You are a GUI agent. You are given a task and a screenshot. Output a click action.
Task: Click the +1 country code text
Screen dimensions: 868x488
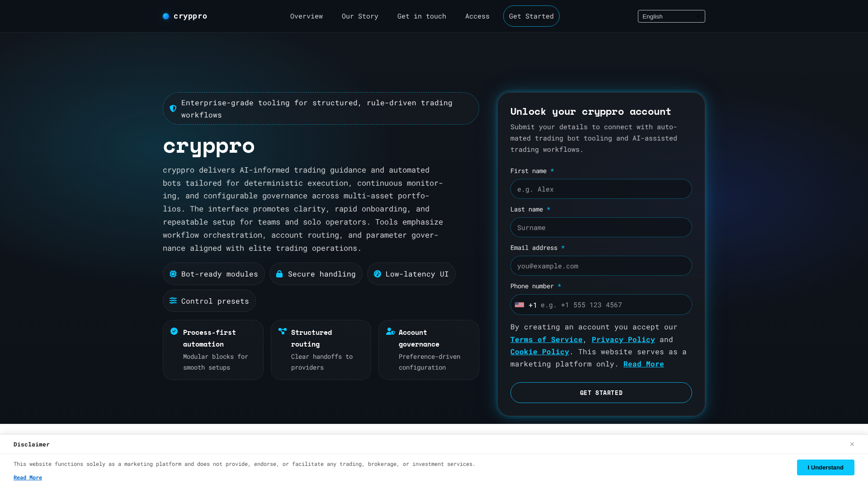pos(533,305)
